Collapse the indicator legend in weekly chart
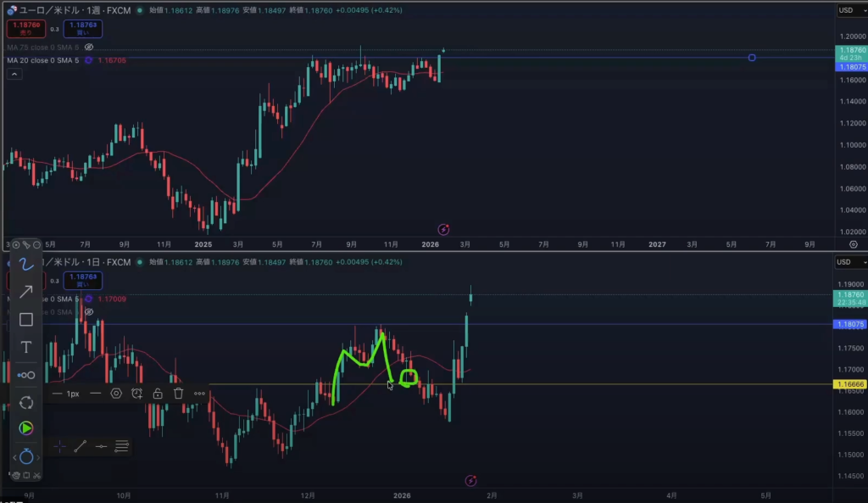Screen dimensions: 868x503 click(14, 75)
